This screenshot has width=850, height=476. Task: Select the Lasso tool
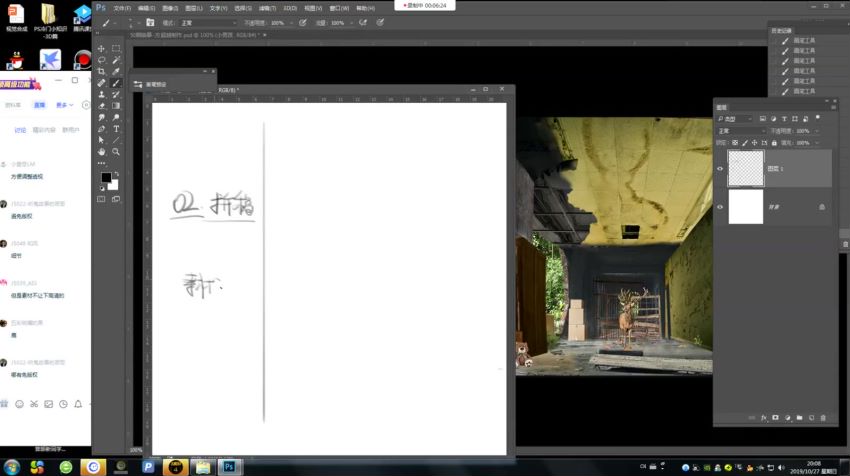(x=101, y=60)
